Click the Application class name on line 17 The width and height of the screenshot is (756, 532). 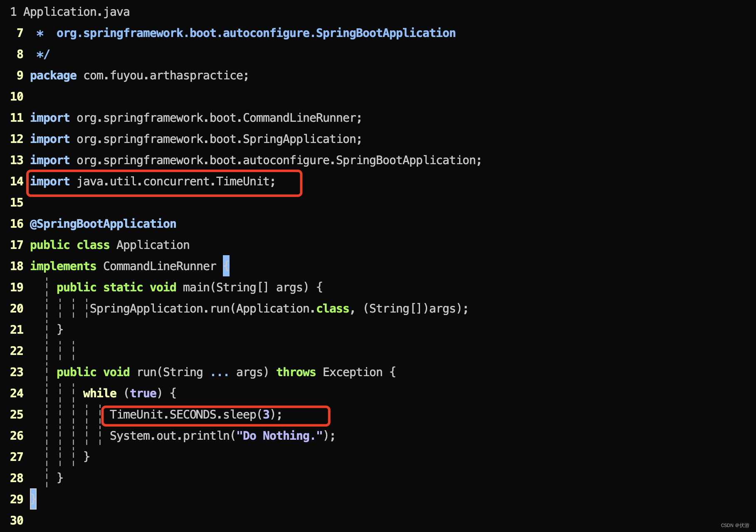tap(153, 245)
